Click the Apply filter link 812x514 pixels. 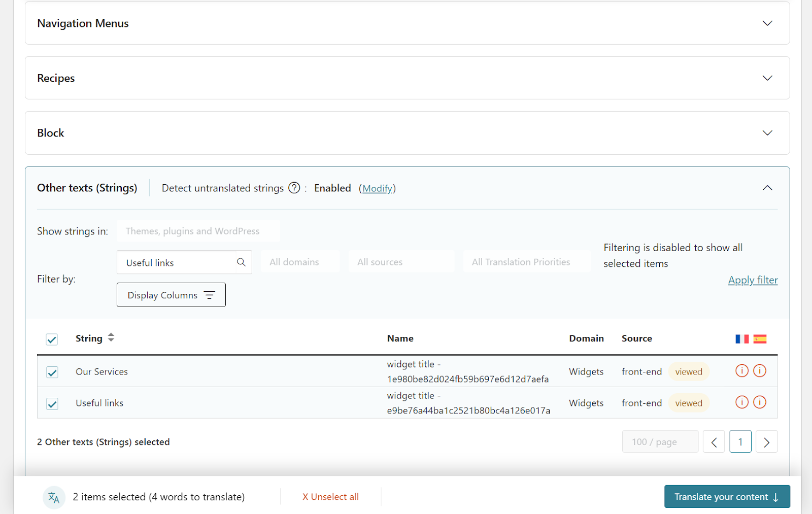click(753, 280)
